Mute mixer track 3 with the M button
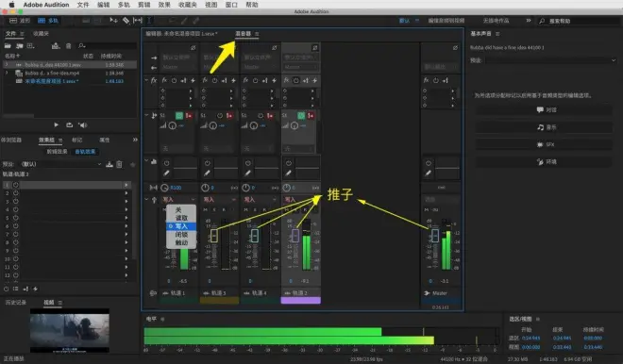623x364 pixels. (206, 209)
